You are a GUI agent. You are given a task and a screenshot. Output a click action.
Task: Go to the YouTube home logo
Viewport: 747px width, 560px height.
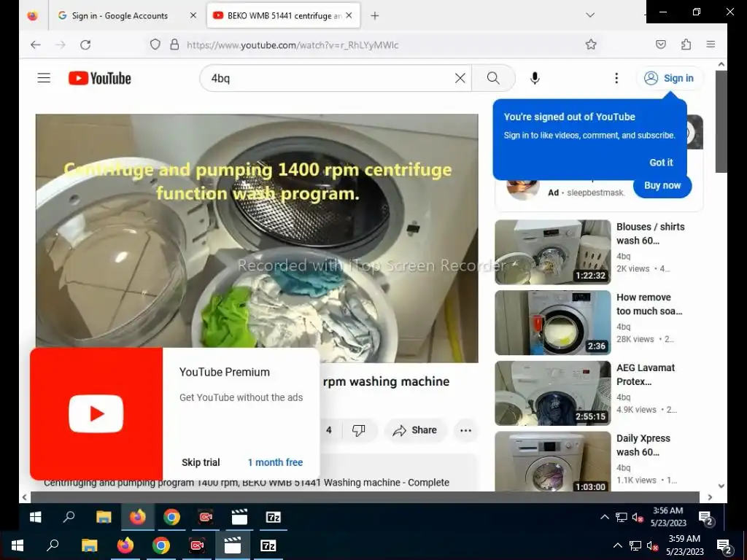pos(99,78)
